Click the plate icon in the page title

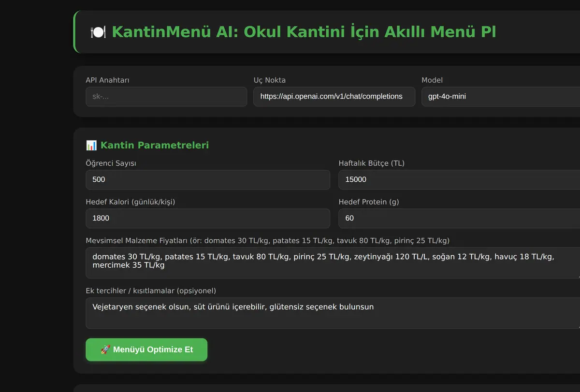coord(98,32)
